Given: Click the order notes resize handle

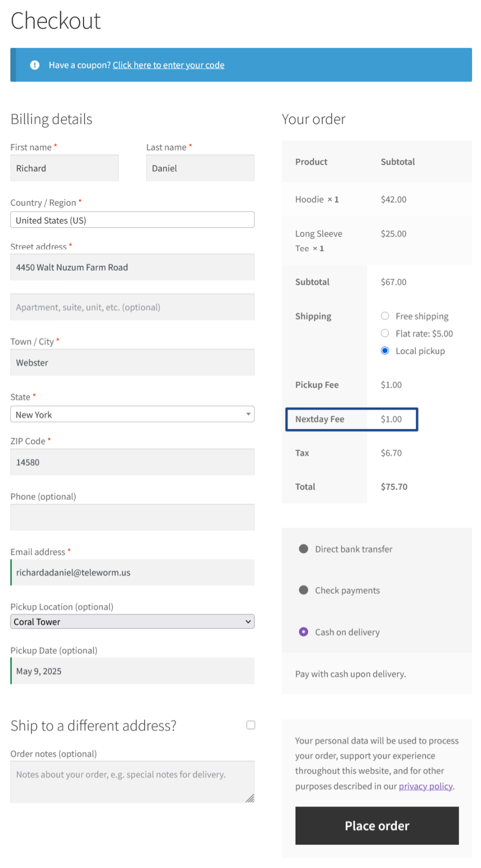Looking at the screenshot, I should tap(250, 798).
